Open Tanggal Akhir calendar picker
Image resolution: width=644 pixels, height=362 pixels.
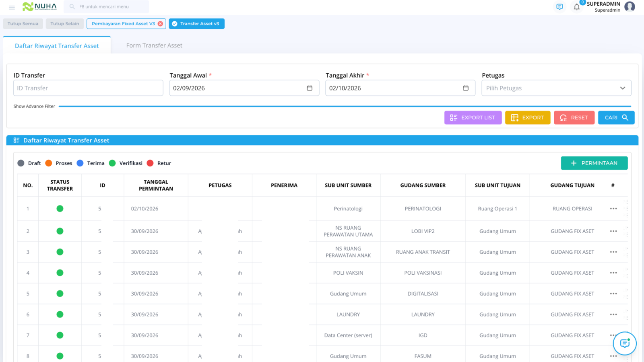(466, 88)
